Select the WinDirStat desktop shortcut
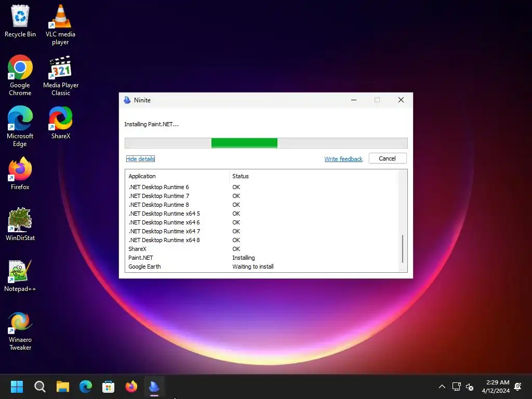 pos(20,224)
